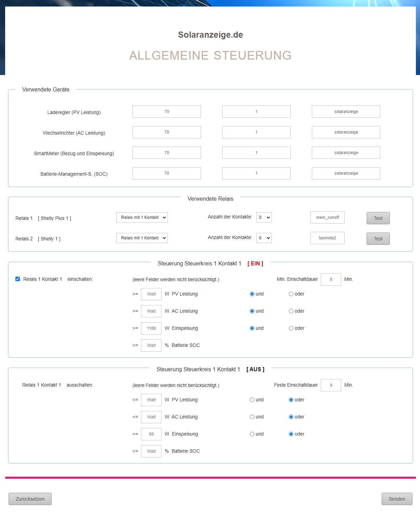This screenshot has width=420, height=527.
Task: Focus the Min. Einschaltdauer input field
Action: tap(331, 279)
